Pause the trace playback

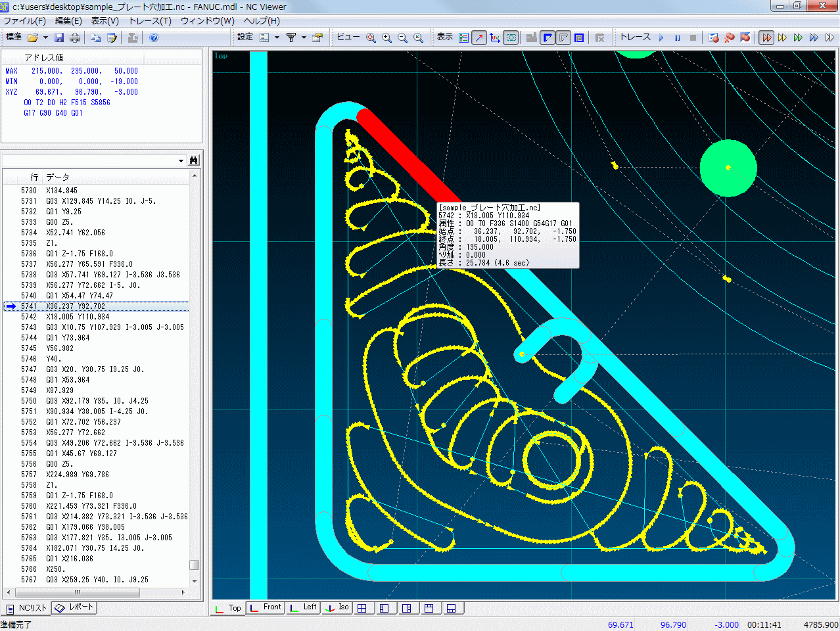pos(677,38)
